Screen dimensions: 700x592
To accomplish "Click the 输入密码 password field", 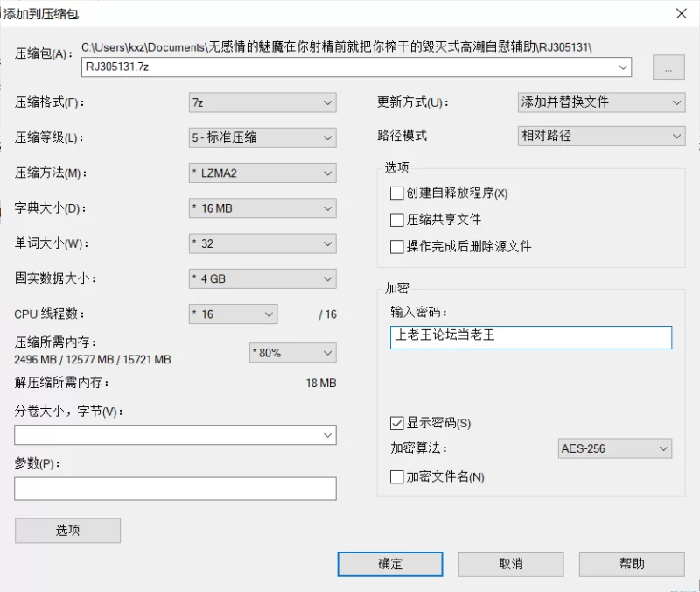I will click(x=531, y=337).
